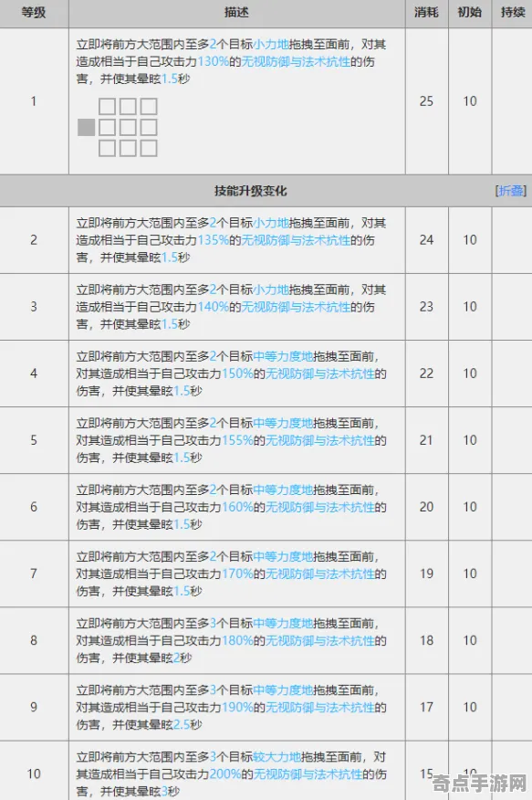Open the 中等力度地 link in the level 8 row
This screenshot has width=532, height=800.
tap(283, 624)
